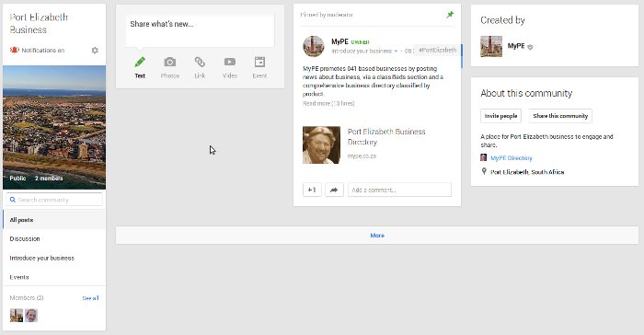
Task: Open the MyPE Directory link
Action: (x=512, y=158)
